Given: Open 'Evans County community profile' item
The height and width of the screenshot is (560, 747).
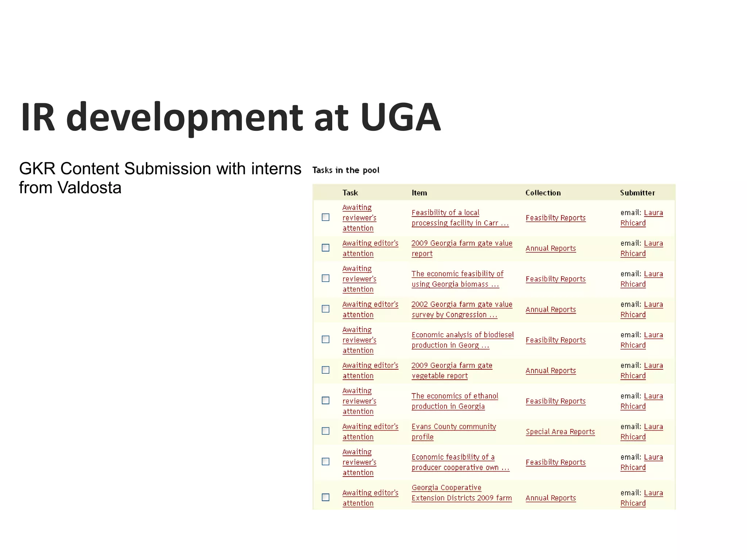Looking at the screenshot, I should pos(454,432).
